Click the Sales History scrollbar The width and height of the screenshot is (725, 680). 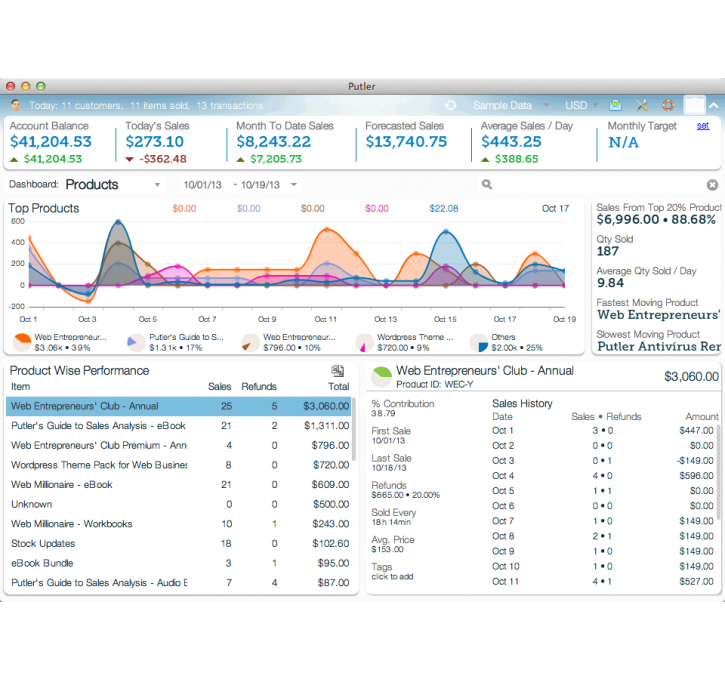click(719, 472)
